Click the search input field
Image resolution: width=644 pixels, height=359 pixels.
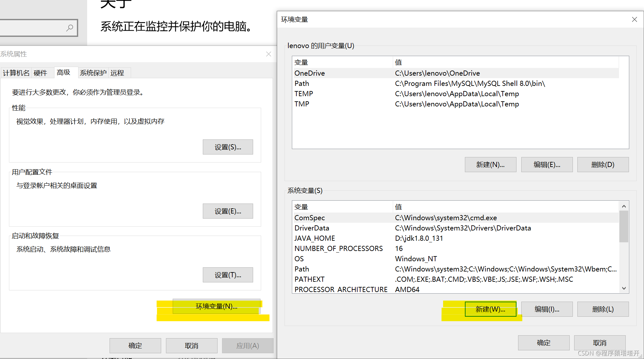32,28
